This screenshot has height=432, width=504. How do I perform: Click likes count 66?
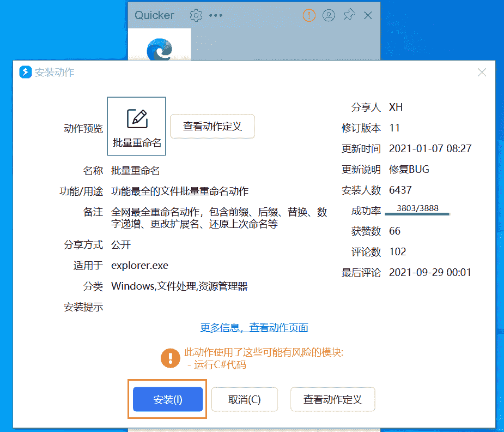[394, 231]
